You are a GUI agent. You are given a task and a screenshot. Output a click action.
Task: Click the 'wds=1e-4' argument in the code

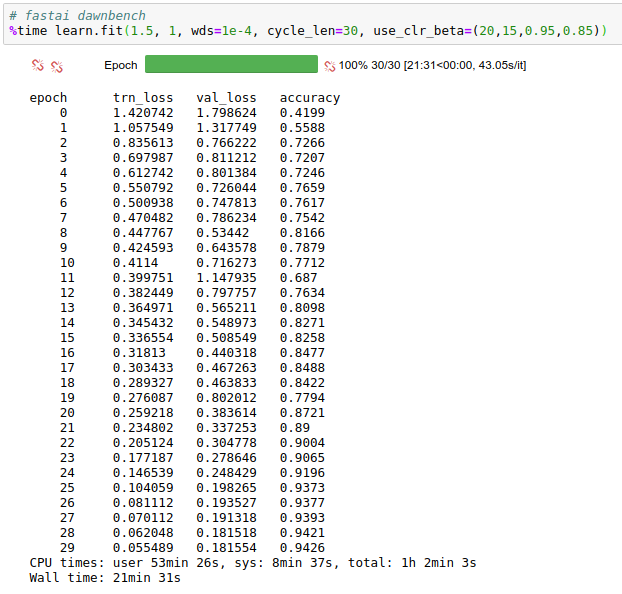[221, 31]
